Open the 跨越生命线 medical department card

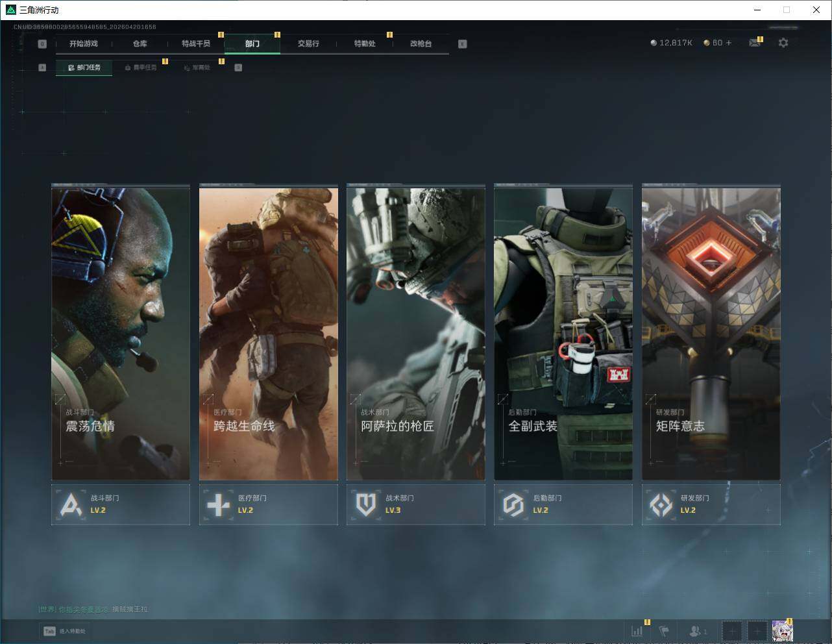tap(268, 334)
